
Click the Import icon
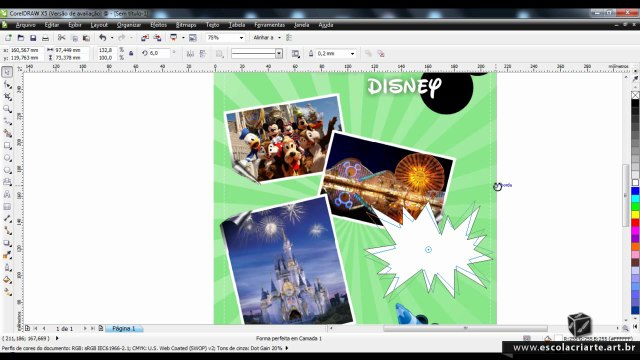pyautogui.click(x=145, y=38)
